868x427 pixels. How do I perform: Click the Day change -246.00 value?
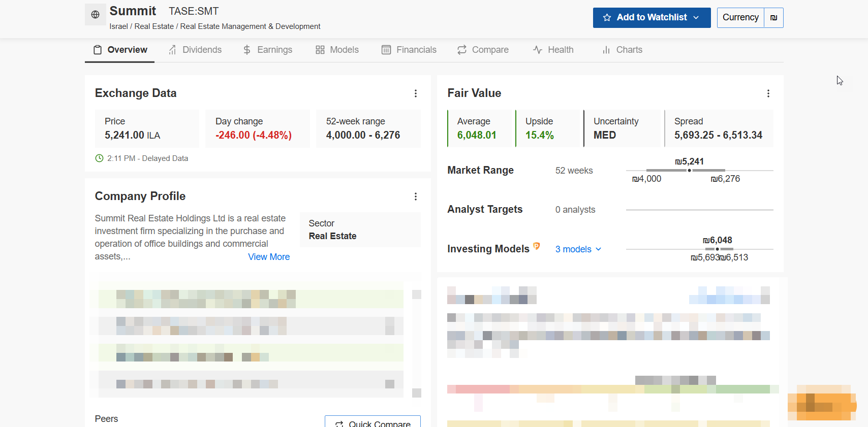(x=254, y=136)
